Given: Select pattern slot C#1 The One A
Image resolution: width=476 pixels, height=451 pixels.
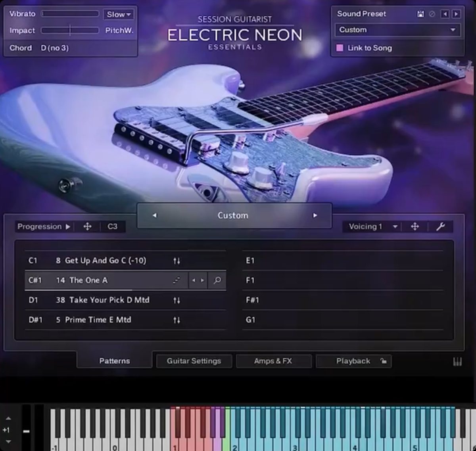Looking at the screenshot, I should pos(125,280).
